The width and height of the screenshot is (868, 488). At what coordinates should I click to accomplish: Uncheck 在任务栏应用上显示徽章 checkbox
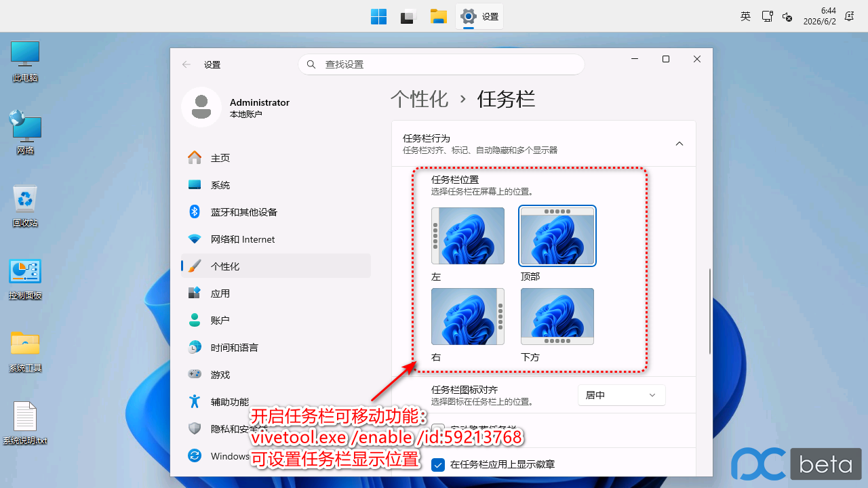coord(438,464)
